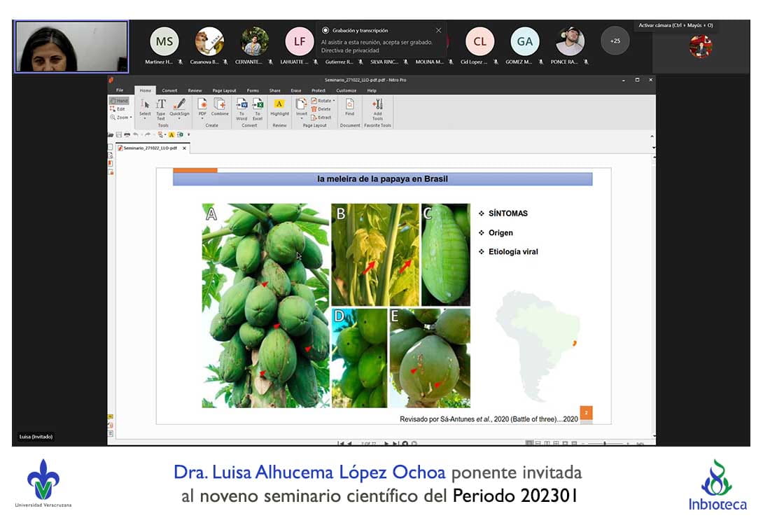The width and height of the screenshot is (763, 532).
Task: Open the QuickSign tool
Action: [179, 107]
